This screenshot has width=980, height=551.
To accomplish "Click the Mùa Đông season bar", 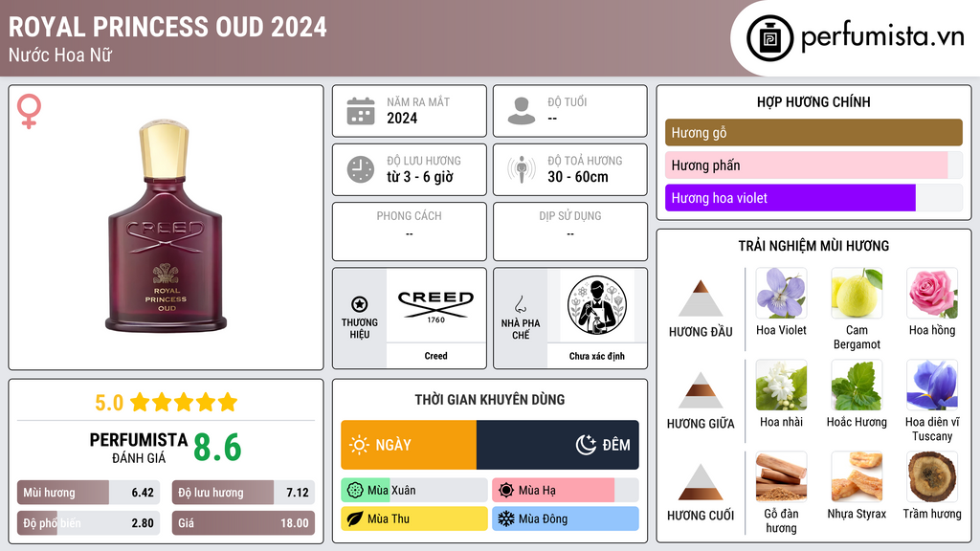I will coord(565,518).
